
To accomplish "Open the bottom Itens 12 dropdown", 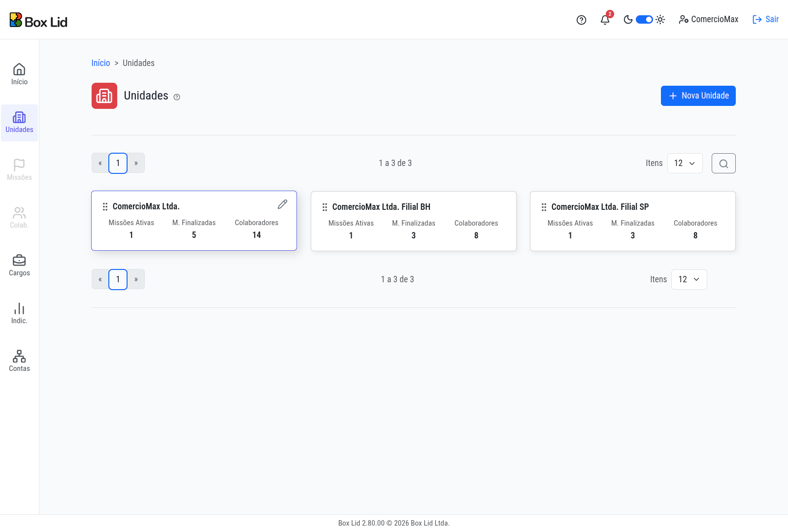I will [x=689, y=279].
